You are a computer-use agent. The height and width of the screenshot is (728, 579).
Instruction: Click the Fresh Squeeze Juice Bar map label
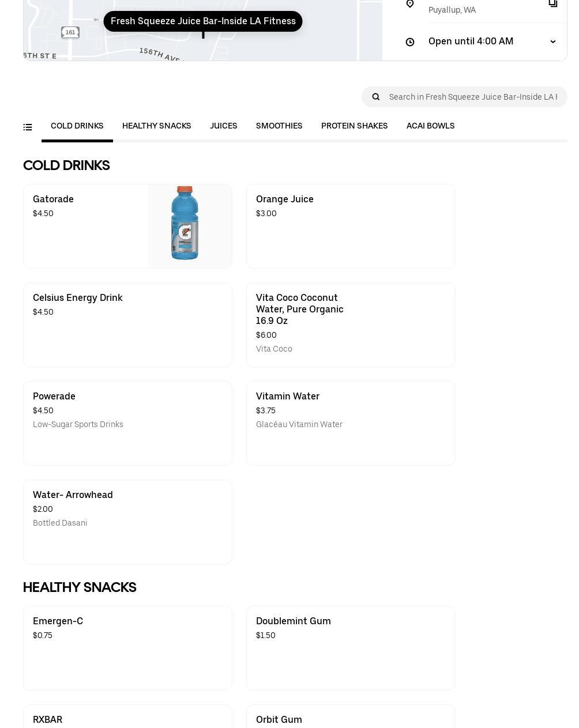click(203, 21)
